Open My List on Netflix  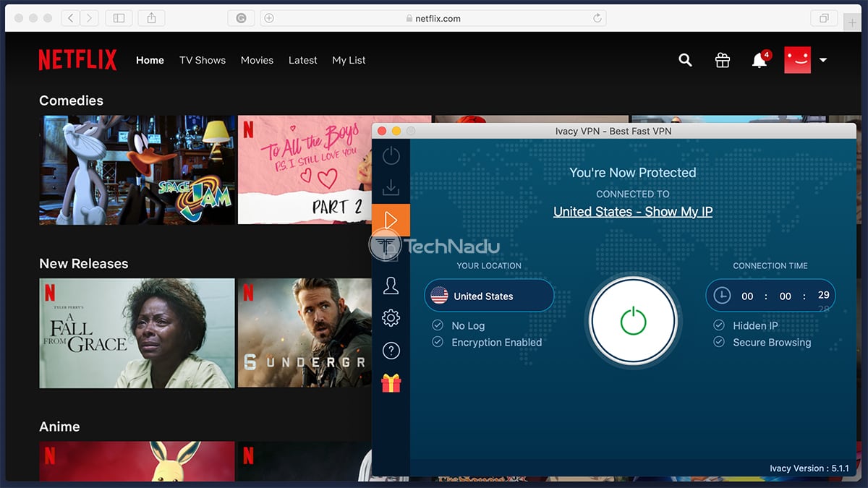[x=349, y=60]
